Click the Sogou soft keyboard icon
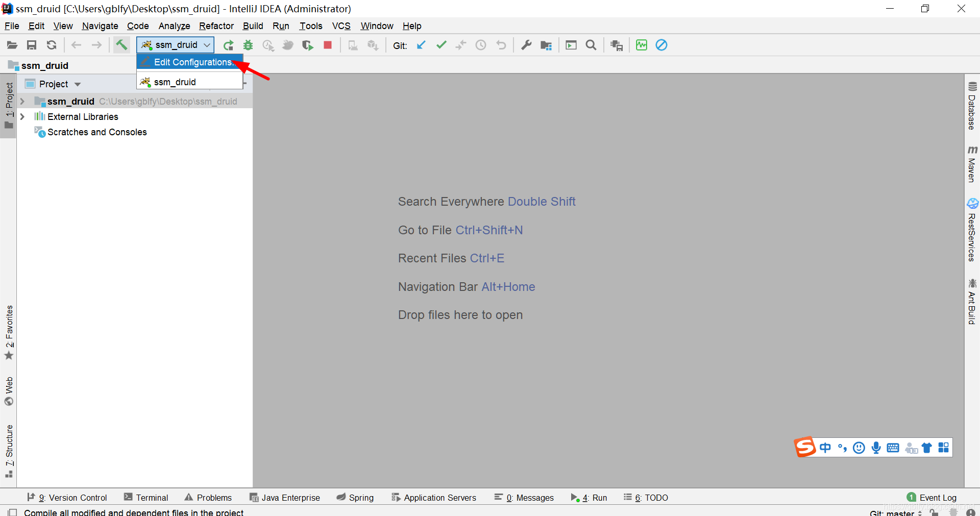 pos(893,448)
